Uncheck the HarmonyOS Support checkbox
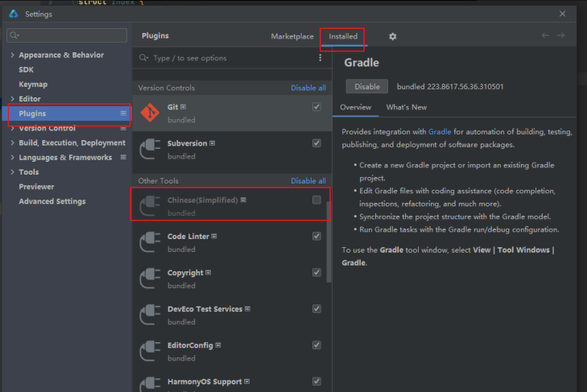 point(316,382)
